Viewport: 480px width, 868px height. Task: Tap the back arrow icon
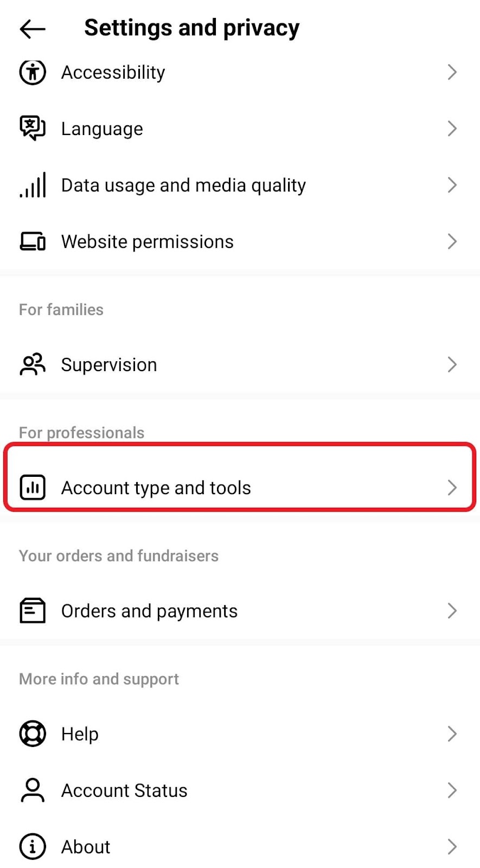coord(33,29)
